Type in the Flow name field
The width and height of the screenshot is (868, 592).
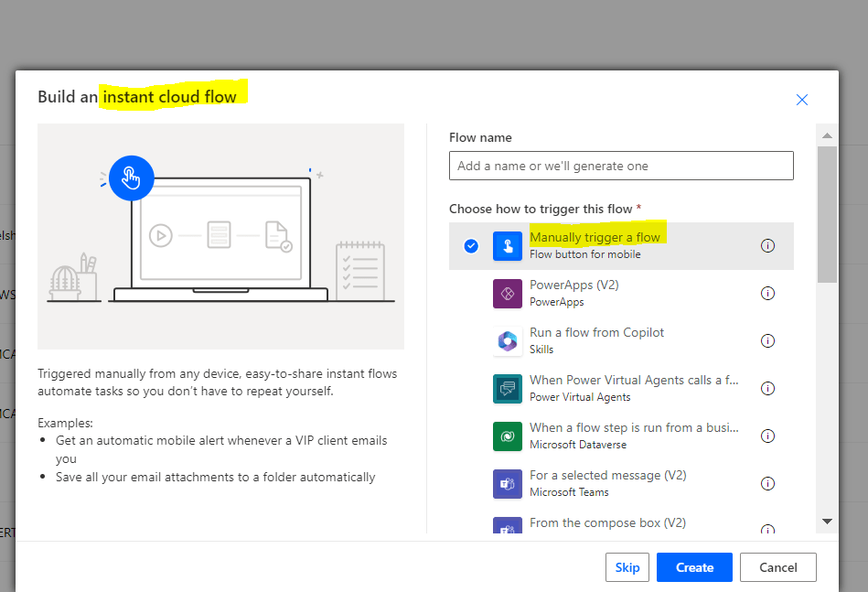coord(621,166)
